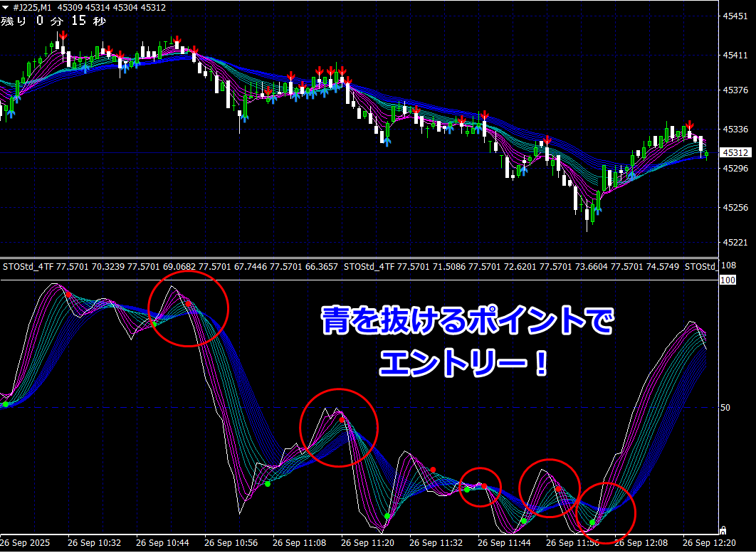
Task: Click the rightmost red sell arrow on price chart
Action: tap(689, 125)
